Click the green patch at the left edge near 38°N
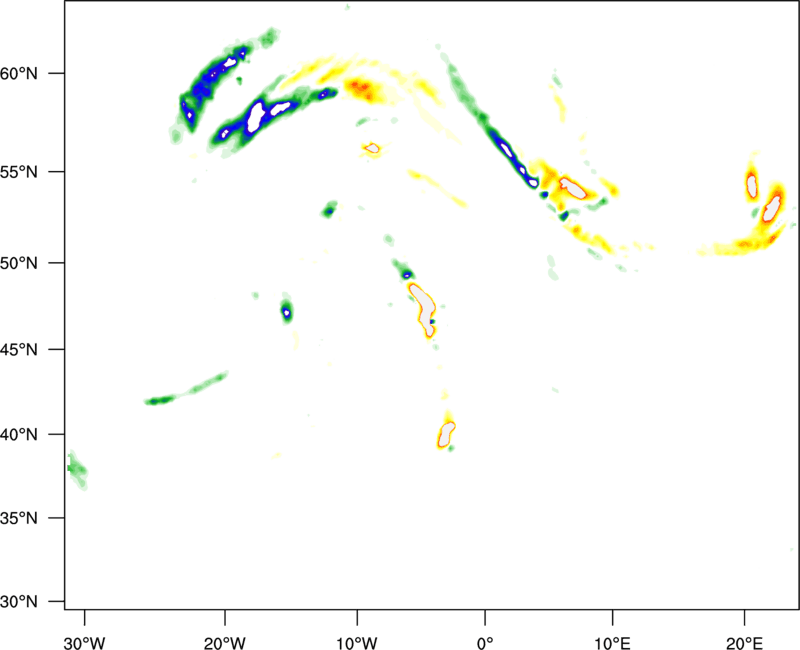Screen dimensions: 800x650 click(x=76, y=469)
